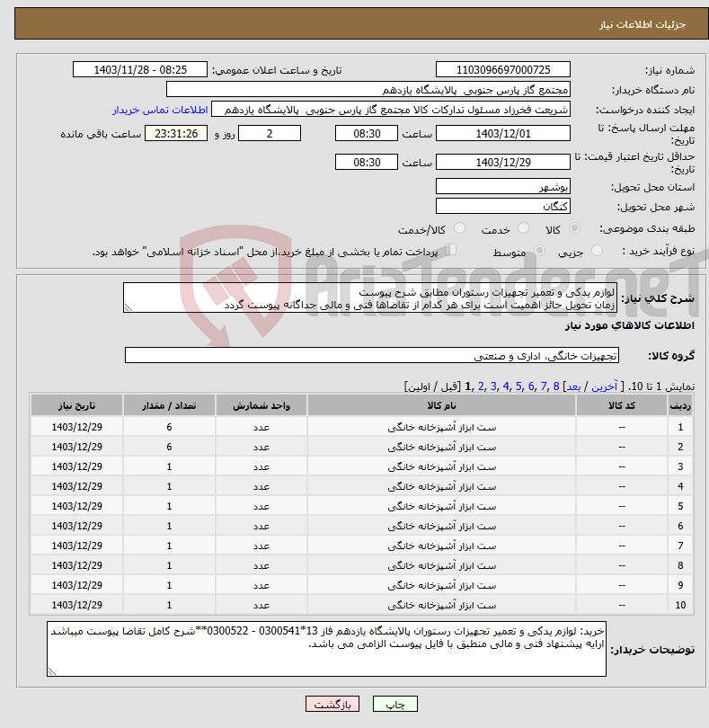Click item name in row 1
709x728 pixels.
coord(441,427)
